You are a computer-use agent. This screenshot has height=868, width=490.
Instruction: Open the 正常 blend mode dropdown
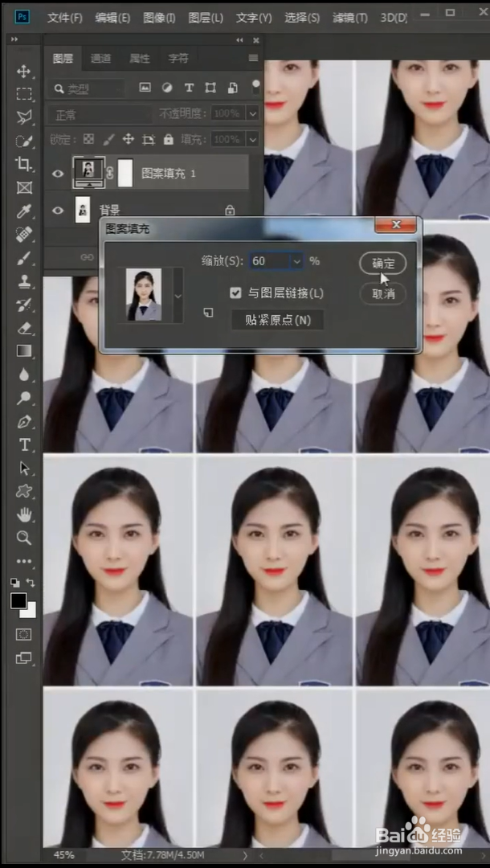[x=99, y=115]
